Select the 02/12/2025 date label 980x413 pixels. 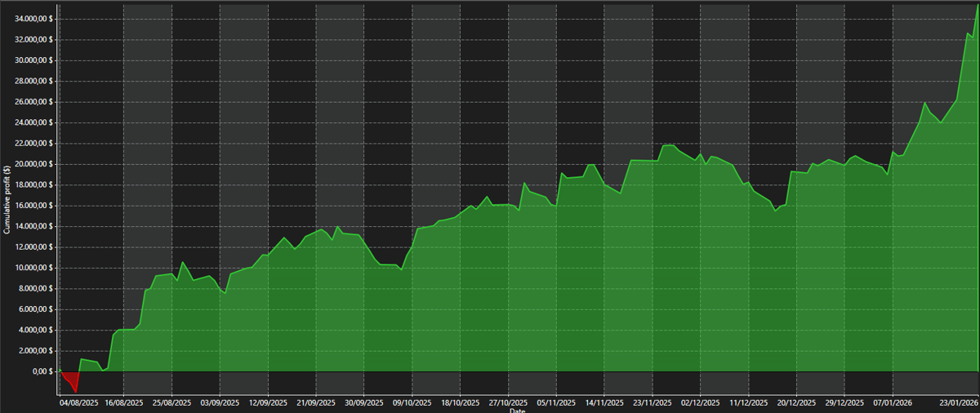coord(701,402)
